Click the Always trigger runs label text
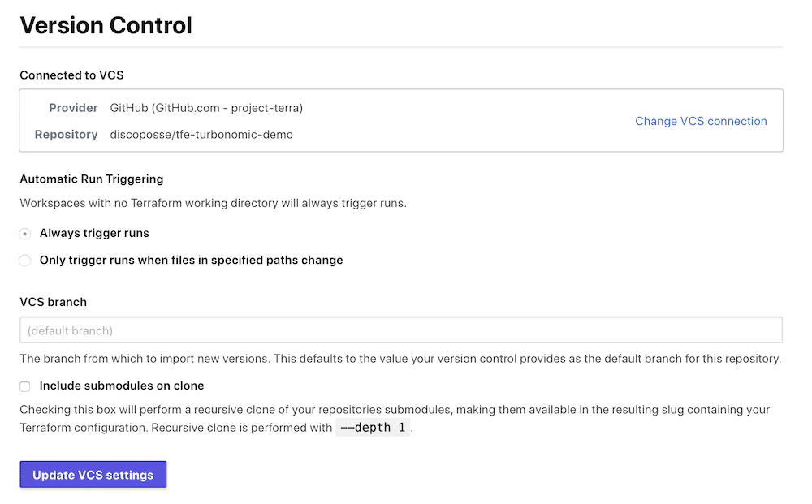The image size is (812, 504). click(x=94, y=233)
